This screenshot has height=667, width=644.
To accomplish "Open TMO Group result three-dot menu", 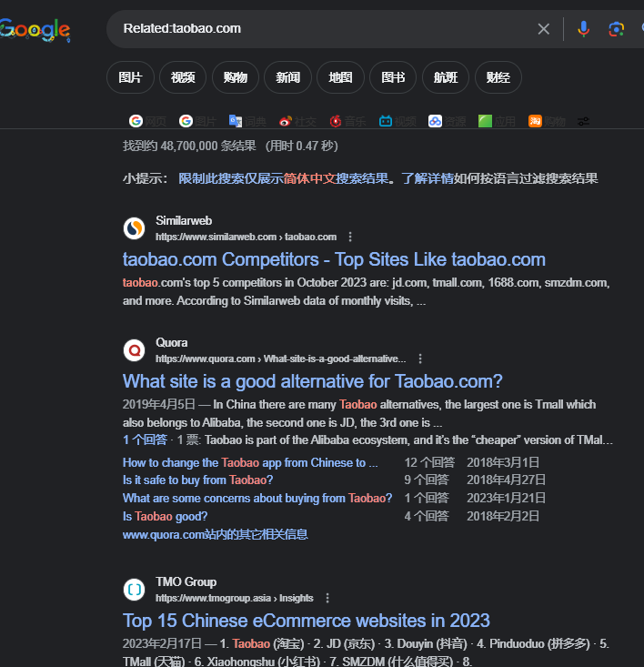I will coord(327,598).
